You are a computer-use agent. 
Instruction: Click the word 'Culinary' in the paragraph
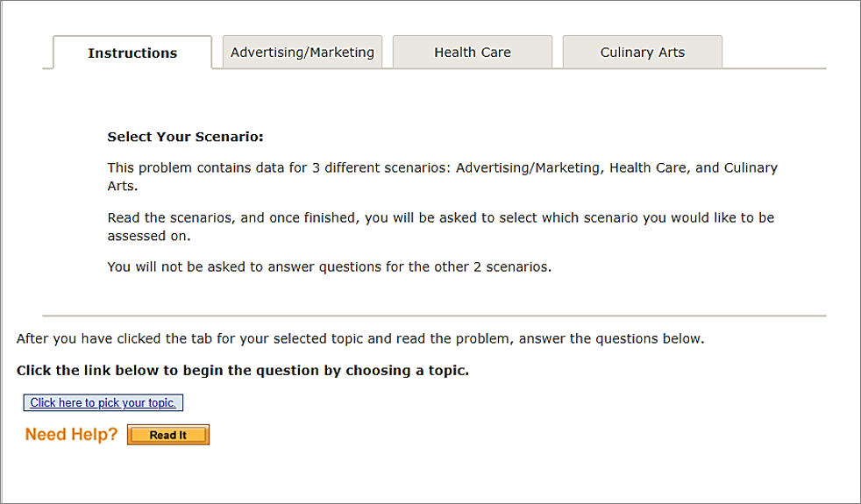coord(751,167)
